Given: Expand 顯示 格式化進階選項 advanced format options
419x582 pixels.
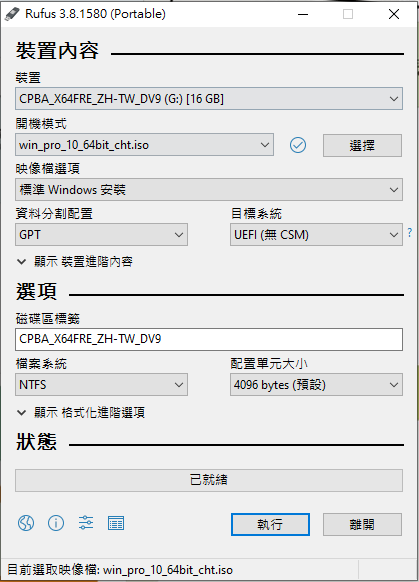Looking at the screenshot, I should [x=81, y=412].
